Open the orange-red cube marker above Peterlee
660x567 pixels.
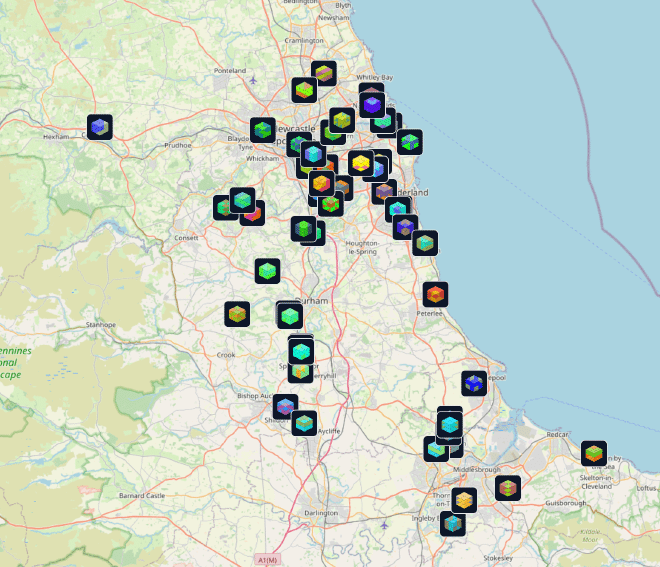coord(435,294)
